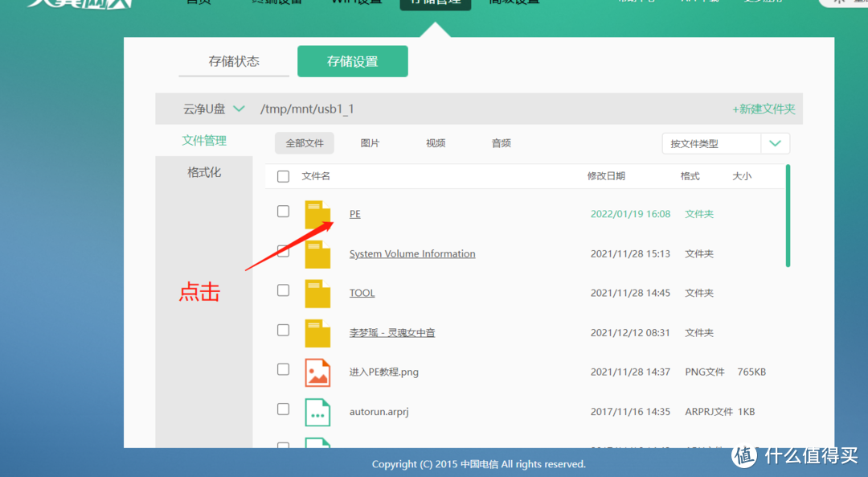Click the file icon next to autorun.arprj
Viewport: 868px width, 477px height.
(x=317, y=411)
